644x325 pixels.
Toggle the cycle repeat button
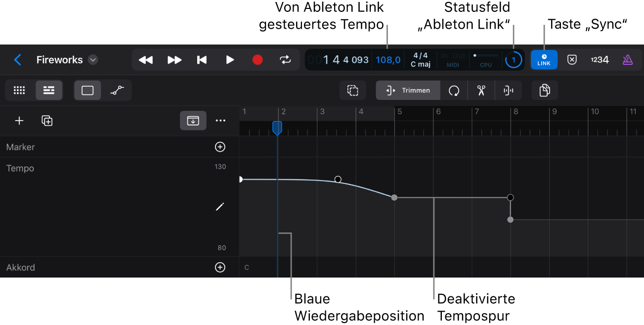click(x=285, y=59)
